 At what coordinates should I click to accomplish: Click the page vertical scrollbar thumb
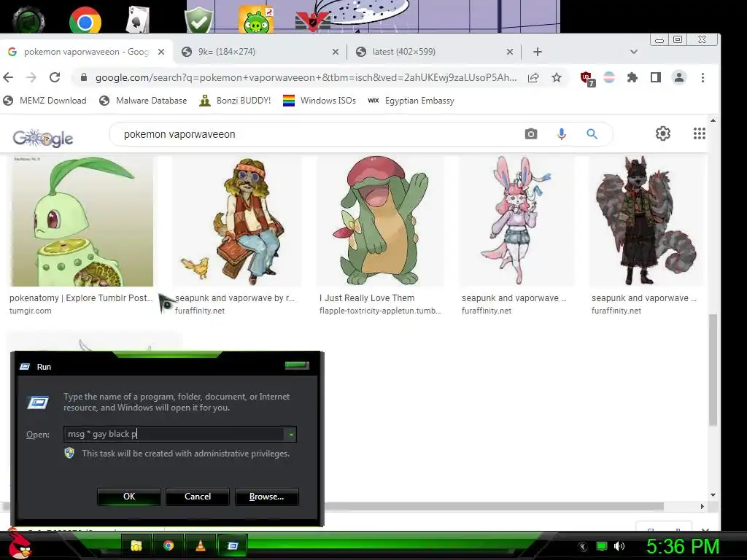(713, 370)
